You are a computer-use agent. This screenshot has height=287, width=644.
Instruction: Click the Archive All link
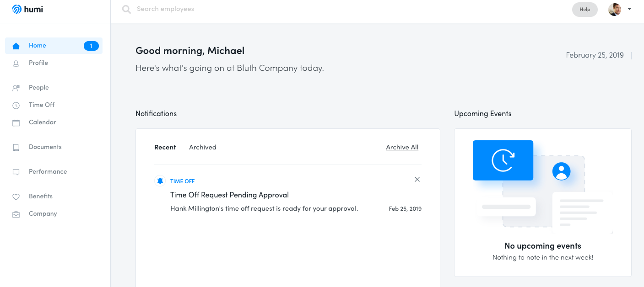pos(402,147)
